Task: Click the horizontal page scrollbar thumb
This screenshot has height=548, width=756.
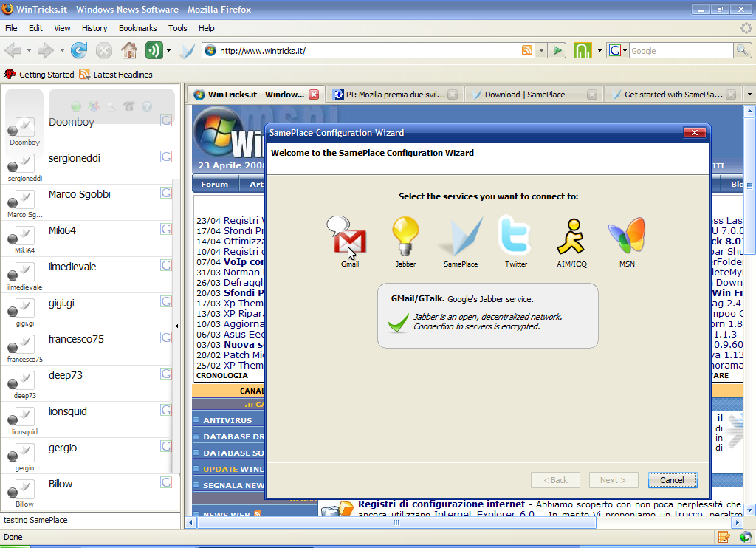Action: (396, 522)
